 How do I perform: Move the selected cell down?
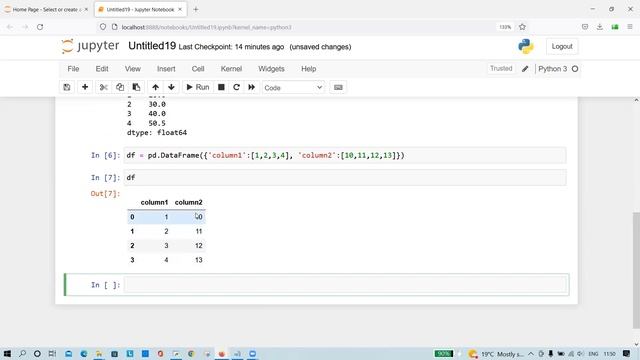(171, 87)
